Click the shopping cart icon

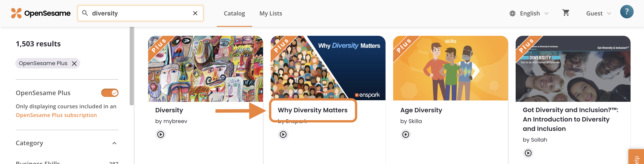pyautogui.click(x=566, y=13)
